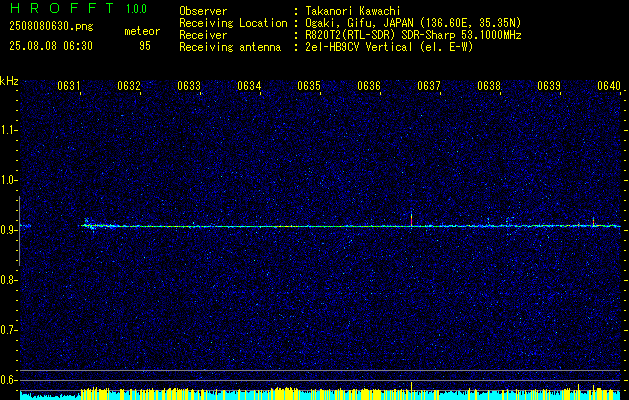
Task: Select the R820T2(RTL-SDR) SDR-Sharp receiver text
Action: [414, 35]
